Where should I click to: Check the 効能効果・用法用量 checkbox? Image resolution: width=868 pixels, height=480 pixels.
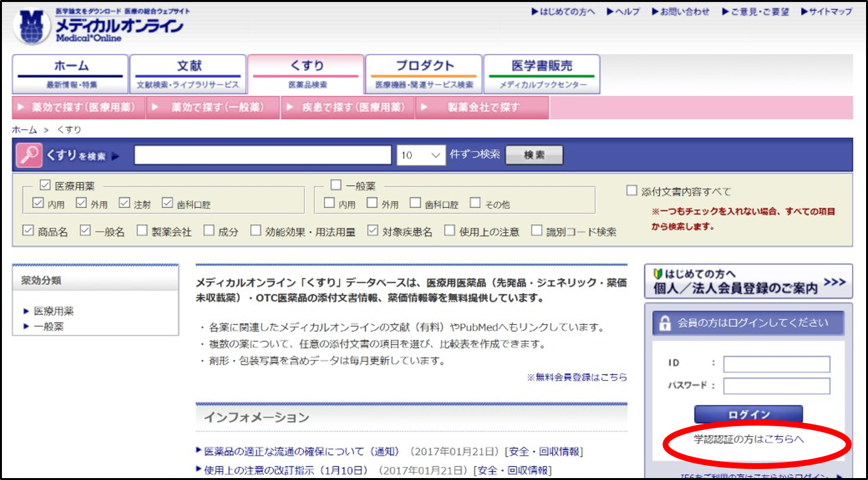tap(255, 231)
